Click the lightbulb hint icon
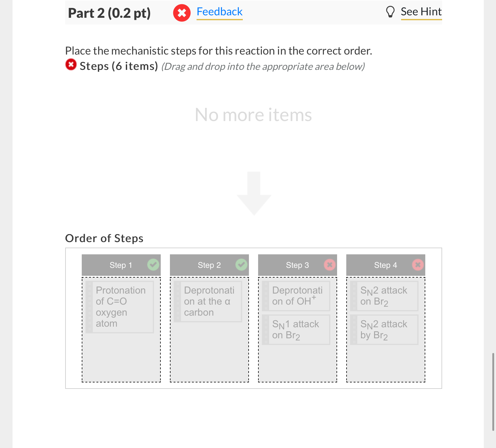The height and width of the screenshot is (448, 496). pos(390,12)
